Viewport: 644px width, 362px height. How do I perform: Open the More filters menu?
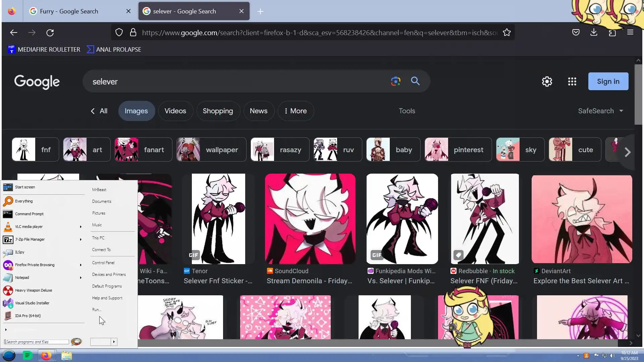click(296, 111)
